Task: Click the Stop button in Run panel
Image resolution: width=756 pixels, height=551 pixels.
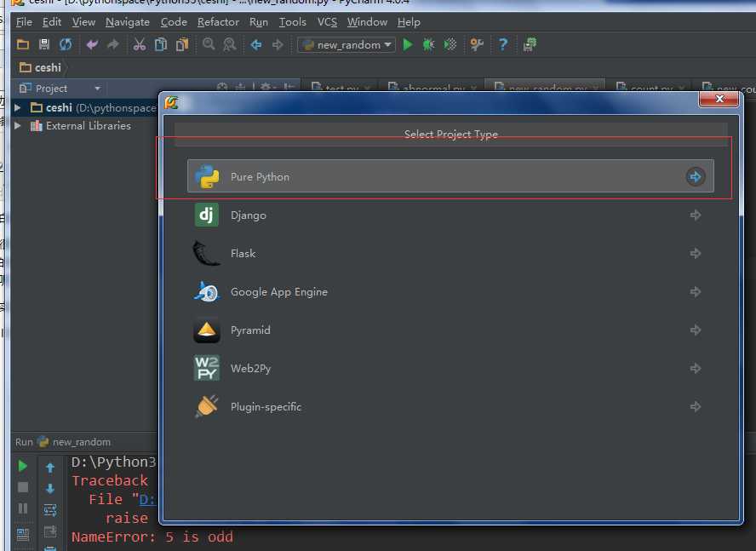Action: pyautogui.click(x=23, y=487)
